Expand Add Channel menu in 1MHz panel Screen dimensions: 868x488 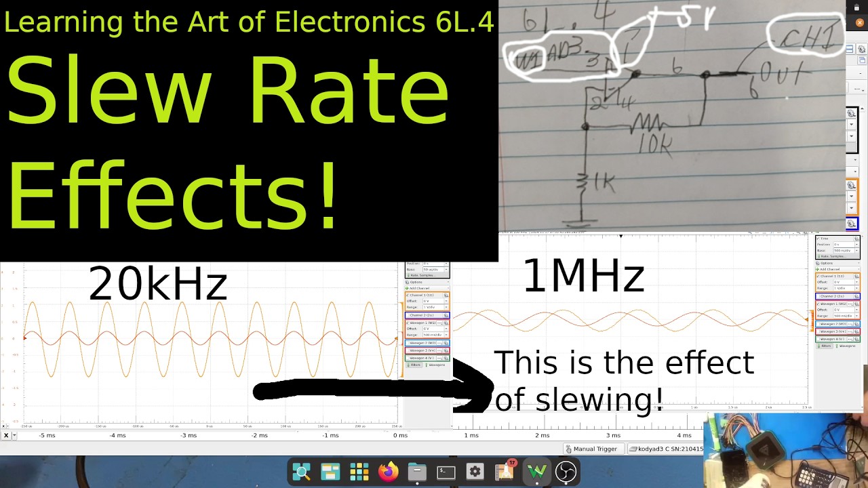[x=837, y=269]
